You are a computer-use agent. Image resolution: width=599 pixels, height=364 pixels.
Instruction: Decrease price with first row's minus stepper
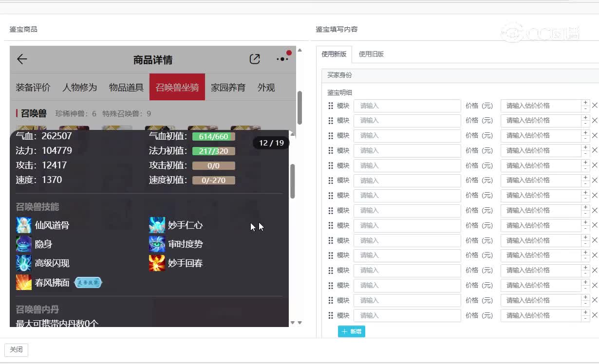tap(585, 109)
